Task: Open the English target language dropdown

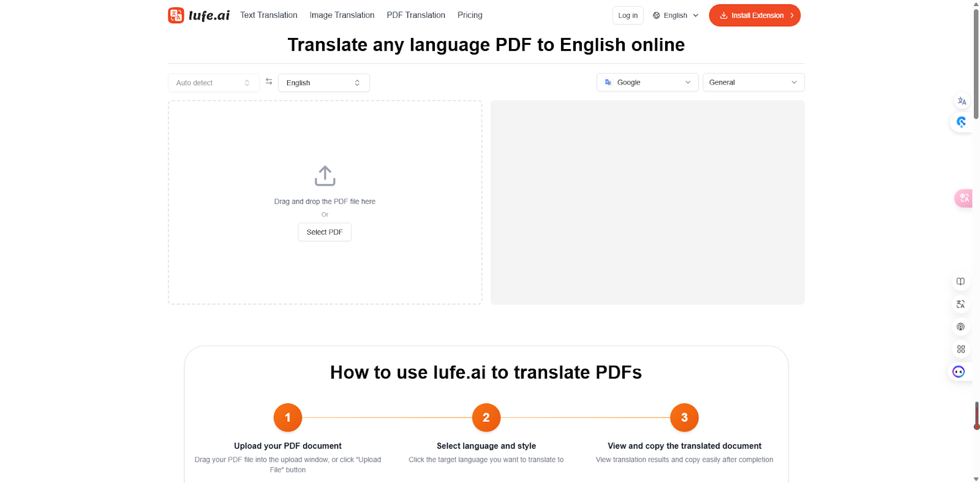Action: coord(324,83)
